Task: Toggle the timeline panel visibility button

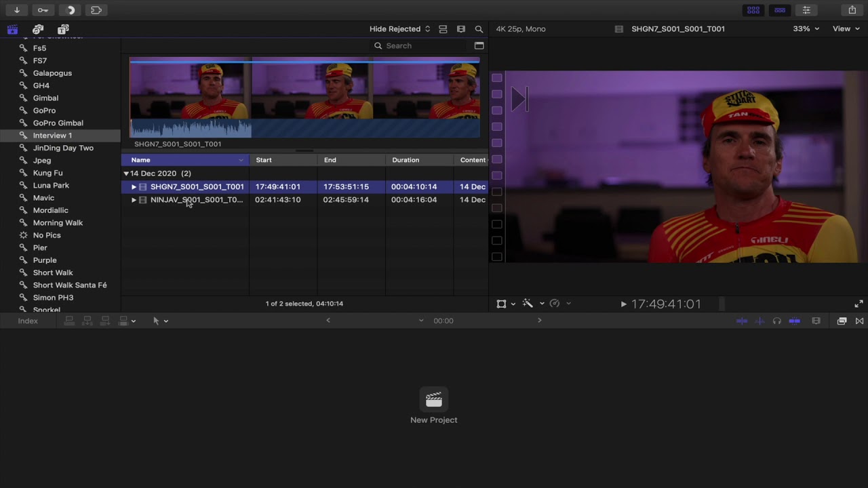Action: point(780,10)
